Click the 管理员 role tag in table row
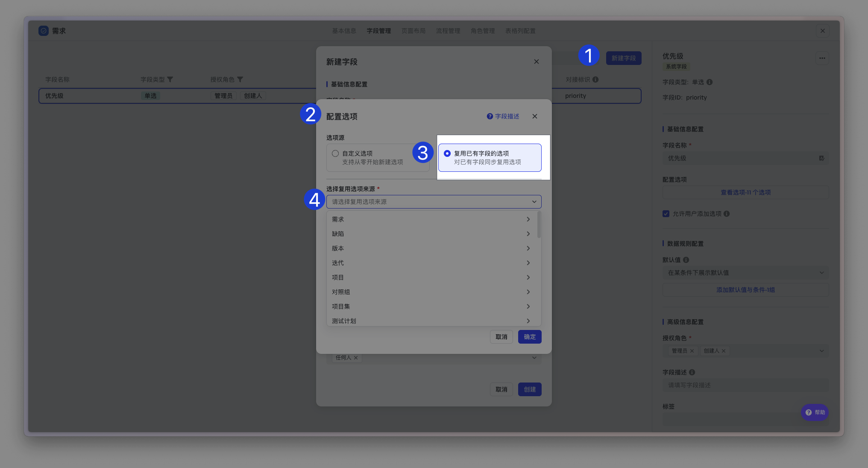This screenshot has height=468, width=868. [223, 96]
